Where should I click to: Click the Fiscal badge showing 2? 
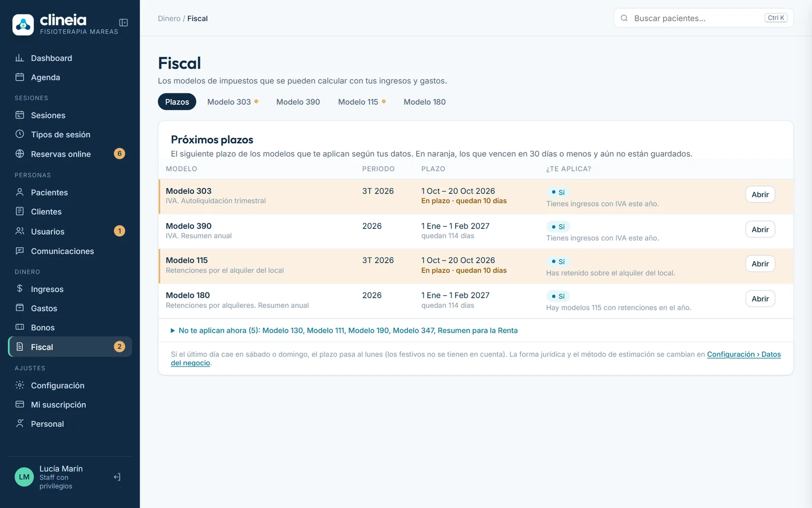coord(120,346)
